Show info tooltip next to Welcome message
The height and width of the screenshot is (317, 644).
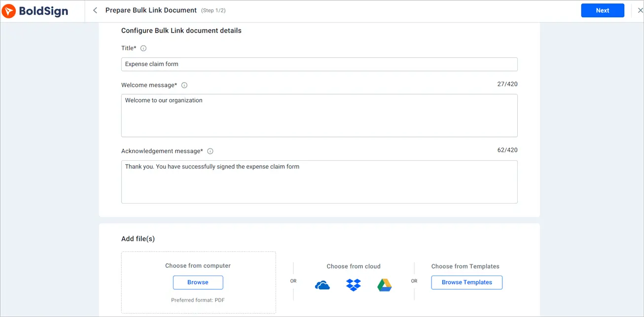[x=184, y=85]
